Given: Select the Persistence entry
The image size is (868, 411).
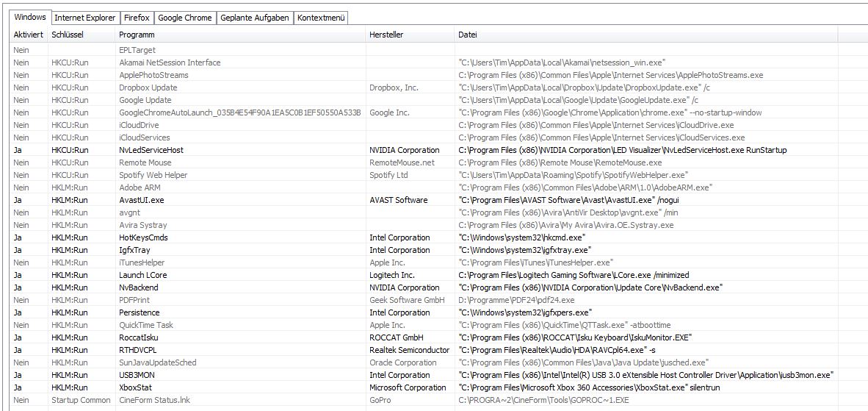Looking at the screenshot, I should (140, 312).
